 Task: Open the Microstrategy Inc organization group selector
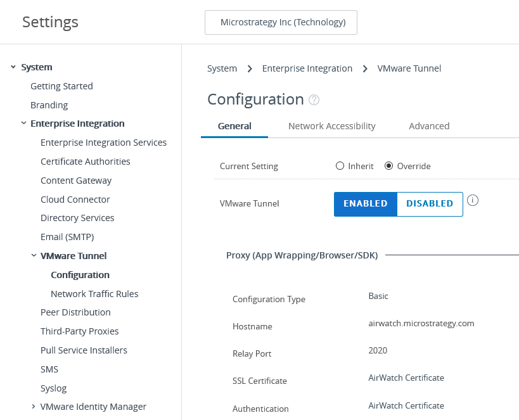[x=281, y=22]
